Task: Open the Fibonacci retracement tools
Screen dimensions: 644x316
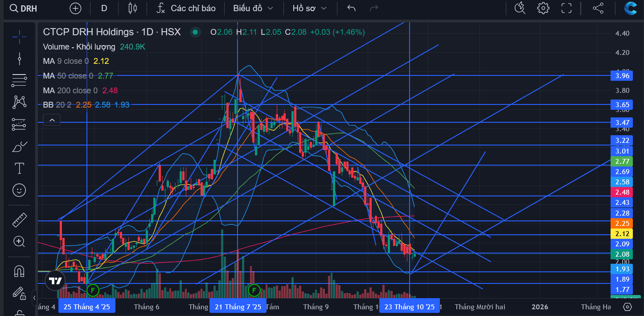Action: [19, 80]
